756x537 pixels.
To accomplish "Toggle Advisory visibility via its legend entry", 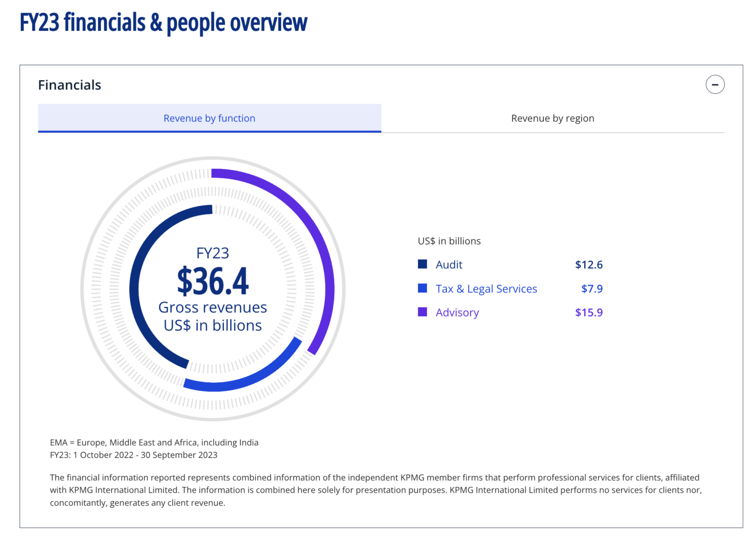I will coord(457,312).
